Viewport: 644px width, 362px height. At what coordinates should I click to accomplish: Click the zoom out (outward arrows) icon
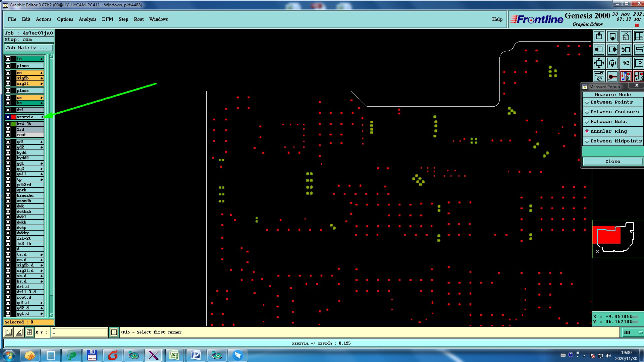point(612,63)
